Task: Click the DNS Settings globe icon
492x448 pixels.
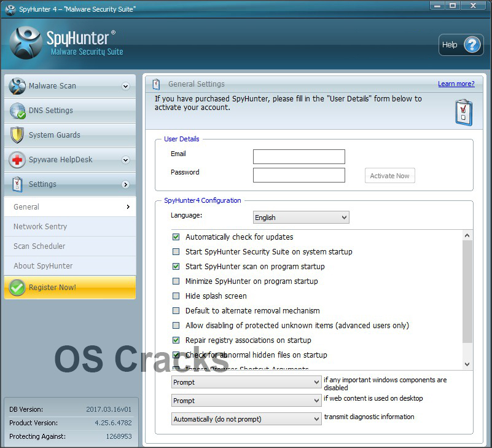Action: click(17, 111)
